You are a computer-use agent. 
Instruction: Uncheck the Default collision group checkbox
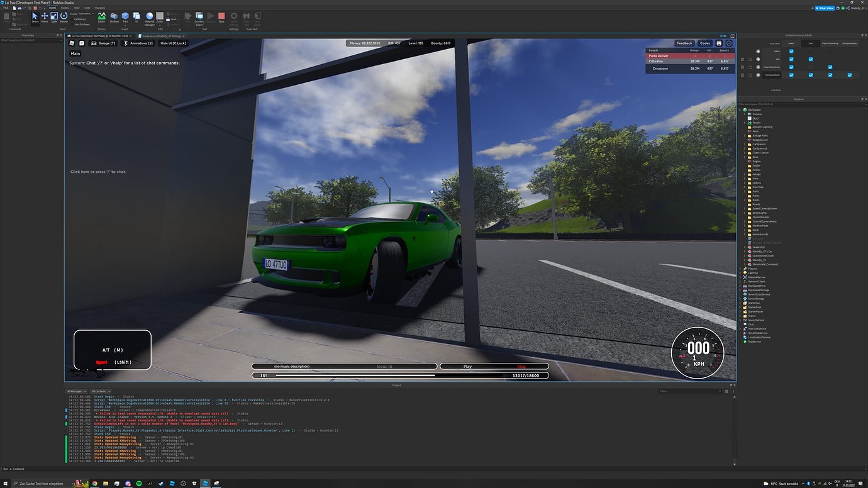pos(791,52)
